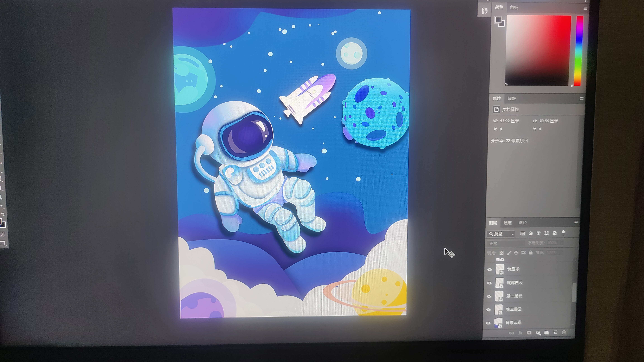Collapse panels with the double-arrow icon

(586, 1)
